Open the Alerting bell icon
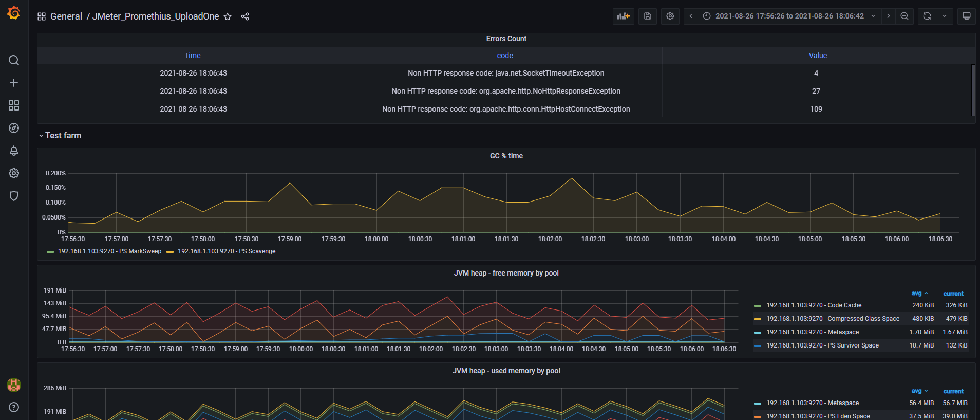980x420 pixels. point(14,151)
